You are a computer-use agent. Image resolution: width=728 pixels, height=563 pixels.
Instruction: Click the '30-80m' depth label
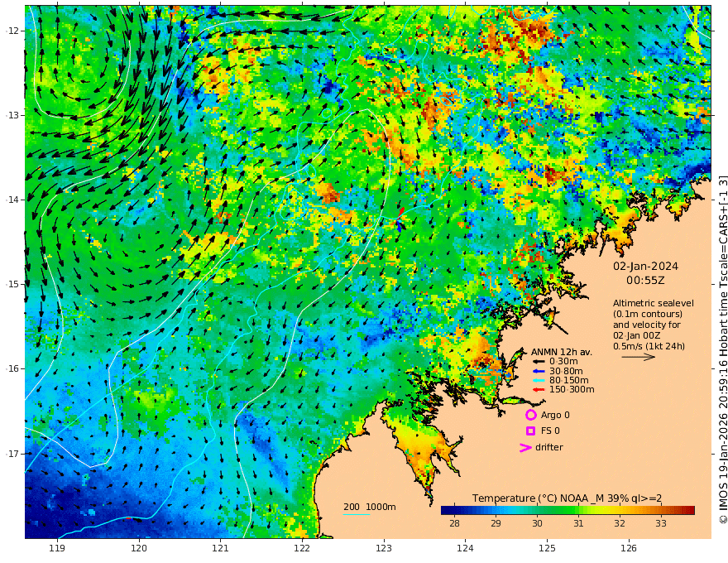point(566,371)
